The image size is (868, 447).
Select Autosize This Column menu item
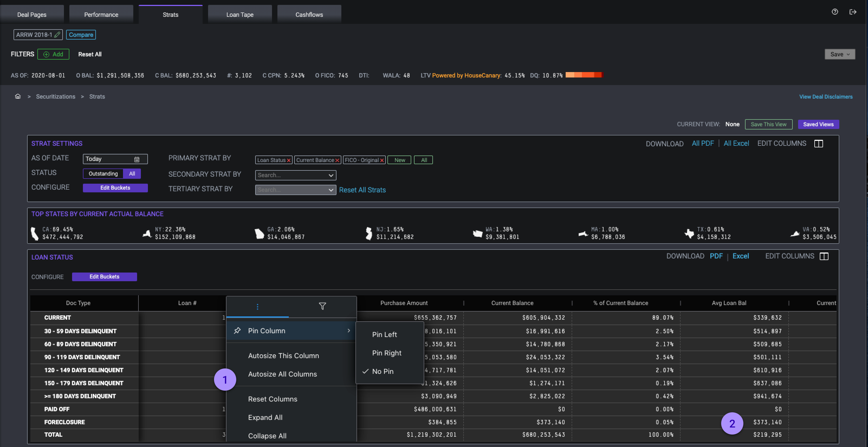pyautogui.click(x=283, y=355)
